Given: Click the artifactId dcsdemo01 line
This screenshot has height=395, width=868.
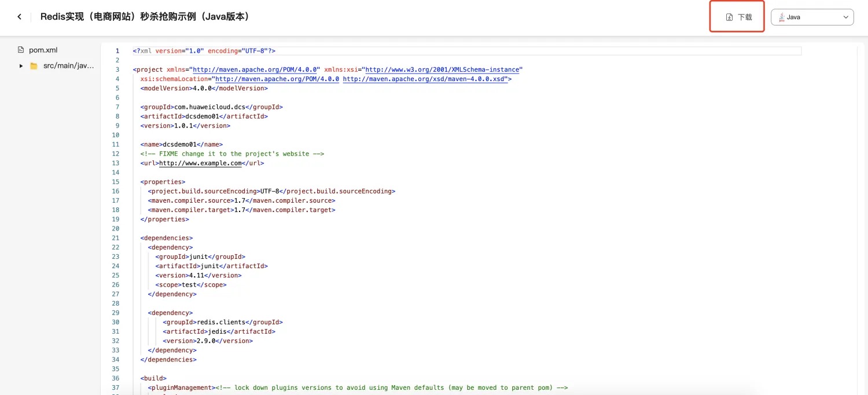Looking at the screenshot, I should pyautogui.click(x=204, y=116).
